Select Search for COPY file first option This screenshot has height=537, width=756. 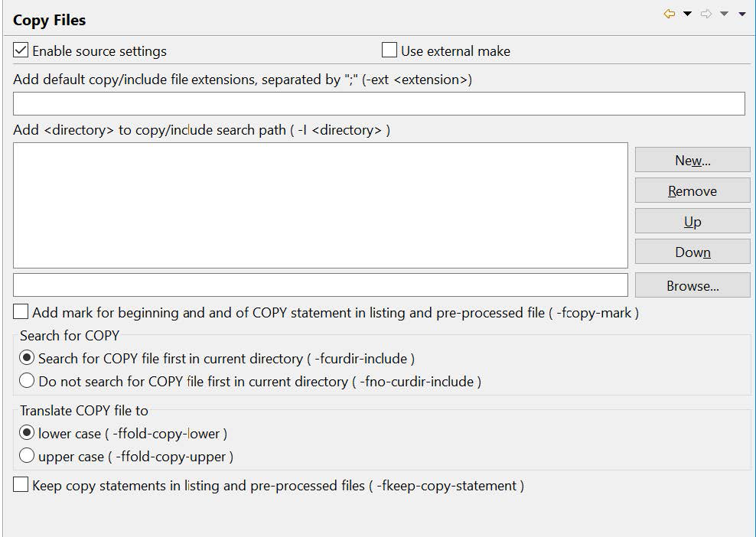27,357
